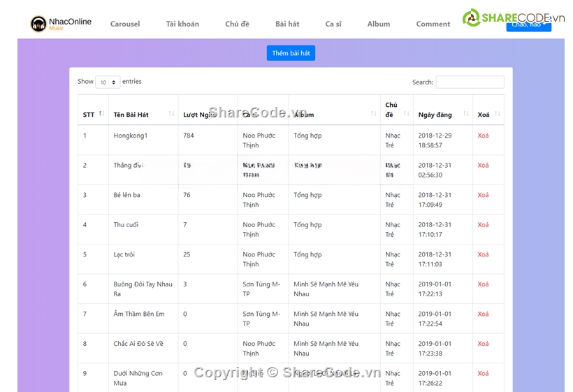Go to the Chủ đề menu
573x392 pixels.
[237, 24]
